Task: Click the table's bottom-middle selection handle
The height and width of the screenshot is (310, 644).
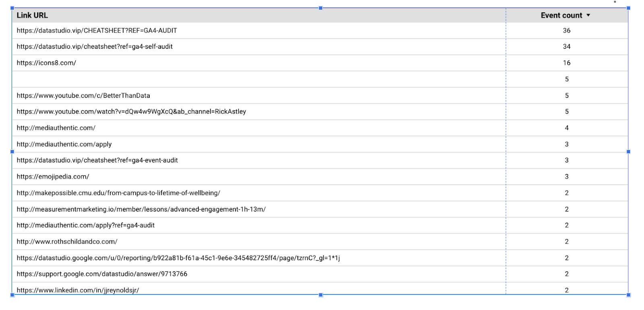Action: pyautogui.click(x=321, y=295)
